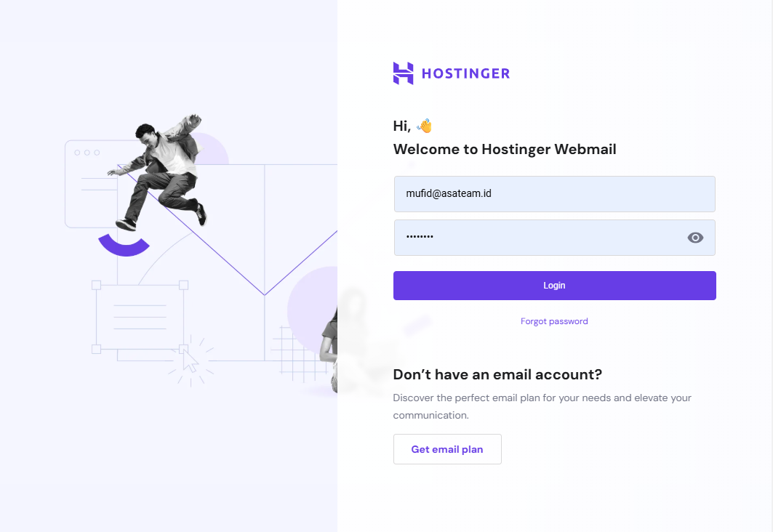Click the Don't have an email account heading

[497, 374]
